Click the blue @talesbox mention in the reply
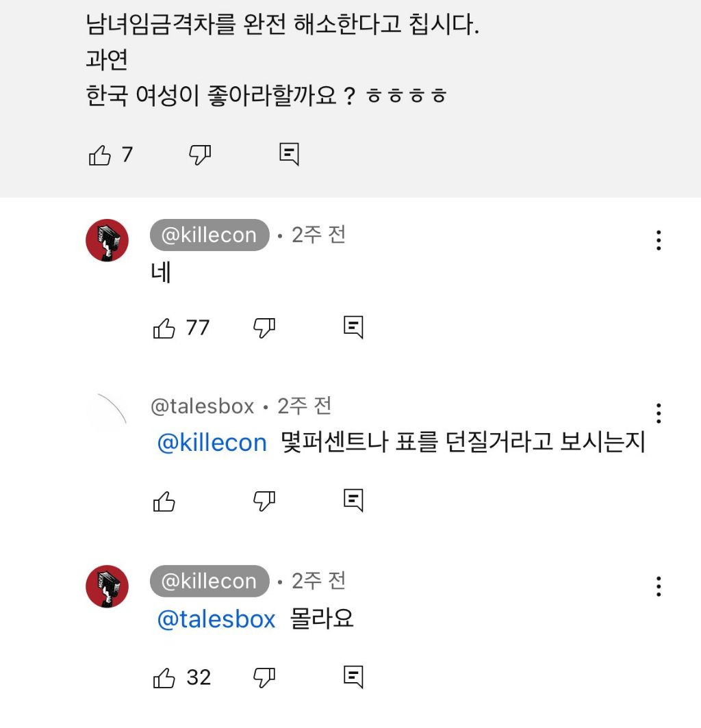Viewport: 701px width, 728px height. 216,619
